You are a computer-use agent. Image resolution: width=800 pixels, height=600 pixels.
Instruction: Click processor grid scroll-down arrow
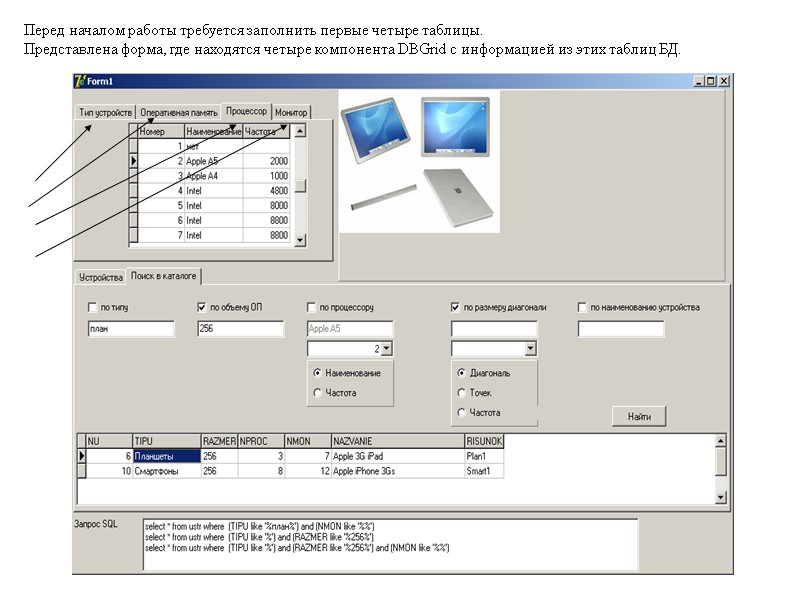click(301, 239)
